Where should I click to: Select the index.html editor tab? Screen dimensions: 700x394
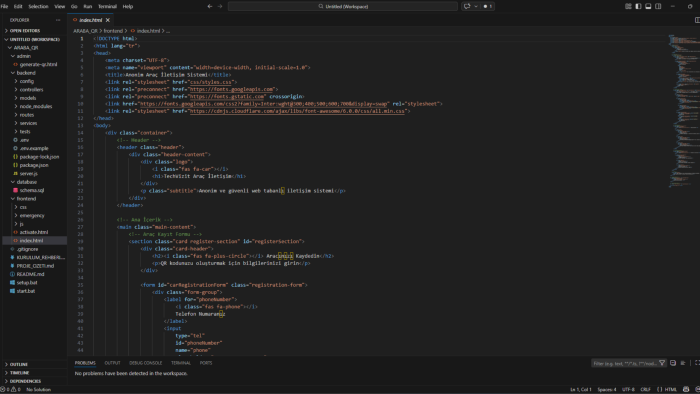90,20
